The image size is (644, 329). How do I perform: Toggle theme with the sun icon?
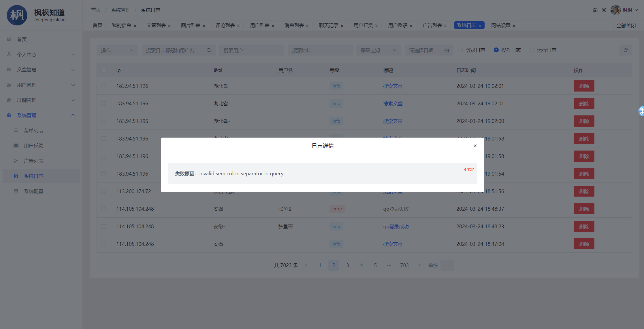pos(604,10)
